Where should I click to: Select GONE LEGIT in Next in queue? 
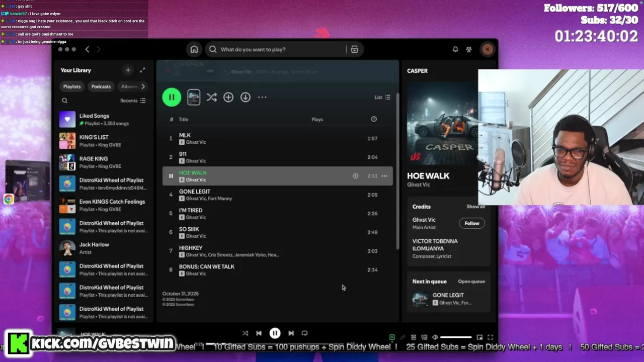pos(448,299)
